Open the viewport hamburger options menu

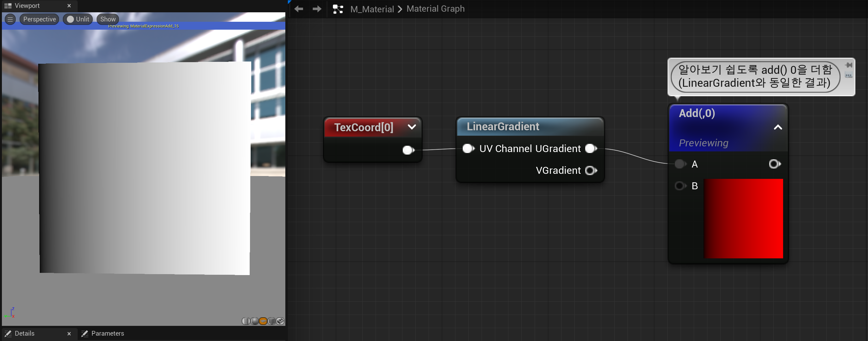click(x=10, y=19)
